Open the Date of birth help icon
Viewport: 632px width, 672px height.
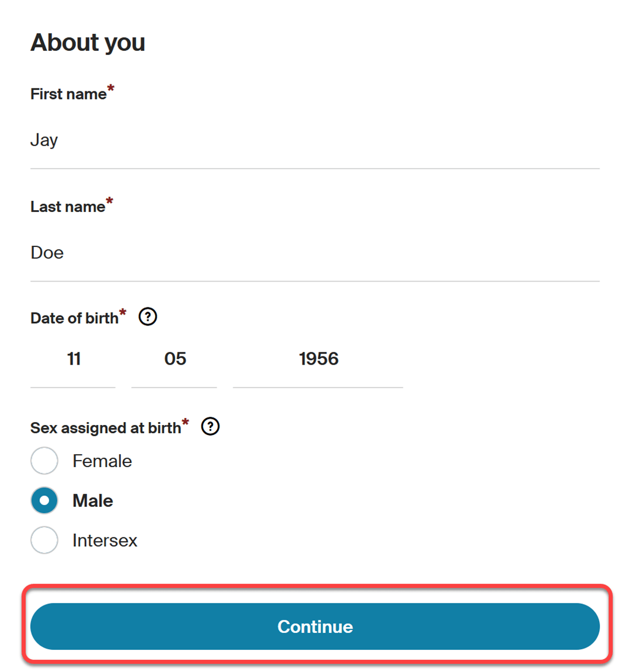(148, 317)
